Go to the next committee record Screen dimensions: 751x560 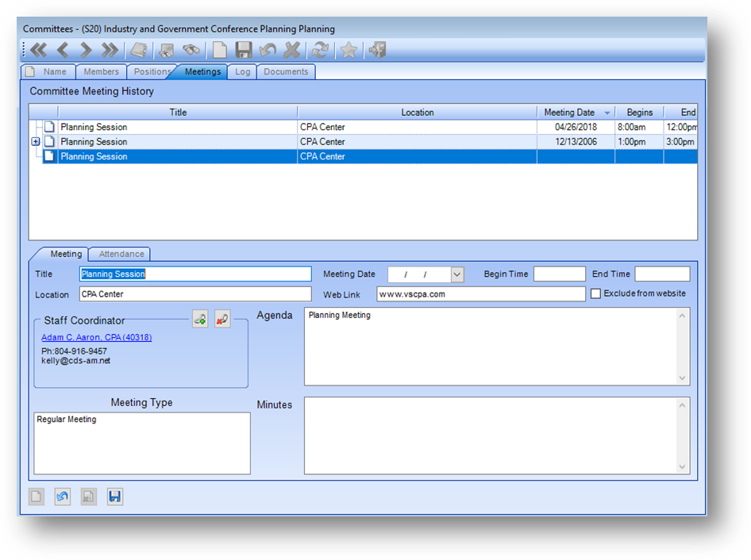86,50
